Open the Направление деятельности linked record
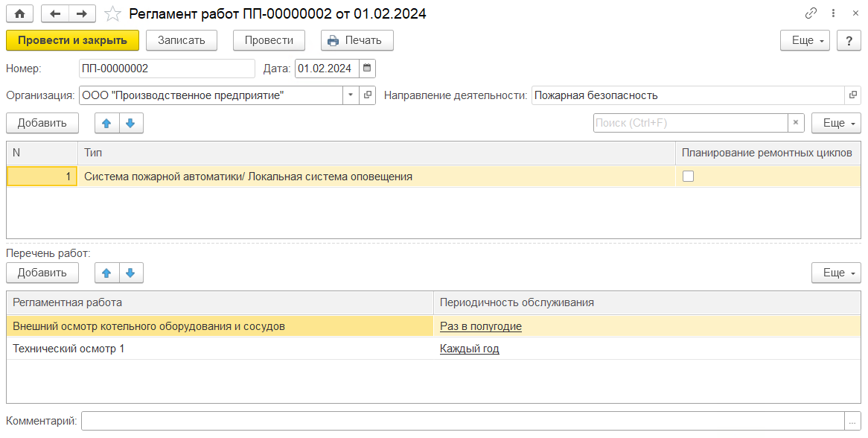 pyautogui.click(x=852, y=95)
